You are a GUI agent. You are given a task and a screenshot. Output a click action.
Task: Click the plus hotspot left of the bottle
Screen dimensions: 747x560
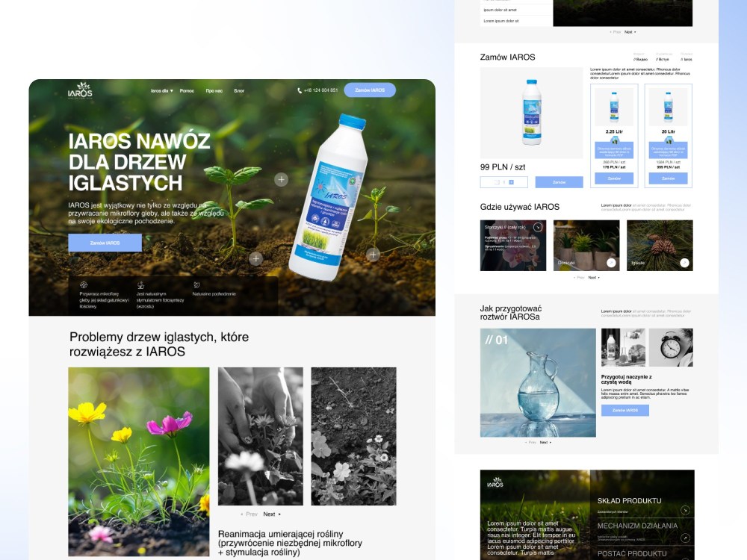pyautogui.click(x=281, y=179)
